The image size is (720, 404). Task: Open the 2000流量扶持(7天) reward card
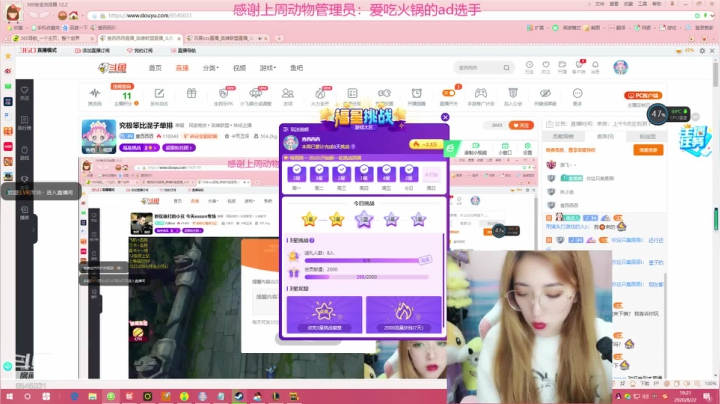pyautogui.click(x=404, y=314)
